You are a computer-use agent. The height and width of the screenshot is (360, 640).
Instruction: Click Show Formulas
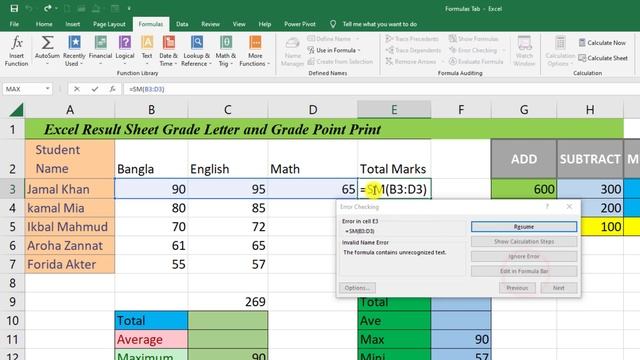click(x=473, y=39)
